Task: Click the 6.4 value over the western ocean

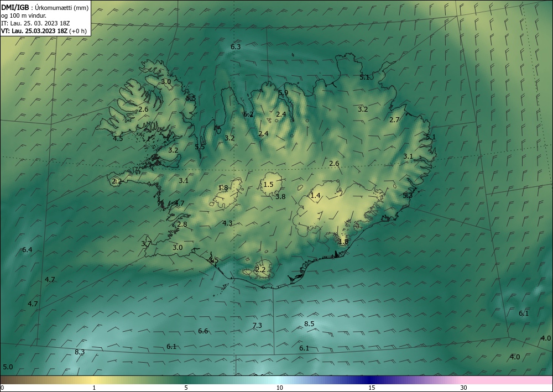Action: point(27,249)
